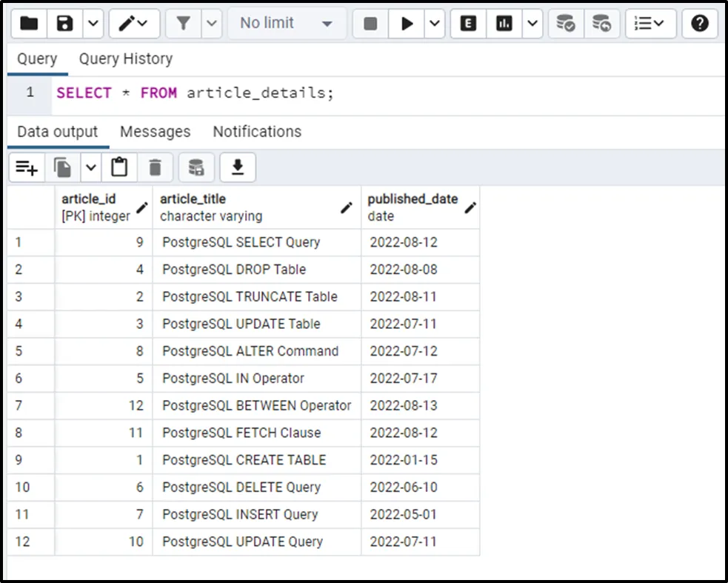Open the Notifications tab
This screenshot has width=728, height=583.
pos(257,132)
